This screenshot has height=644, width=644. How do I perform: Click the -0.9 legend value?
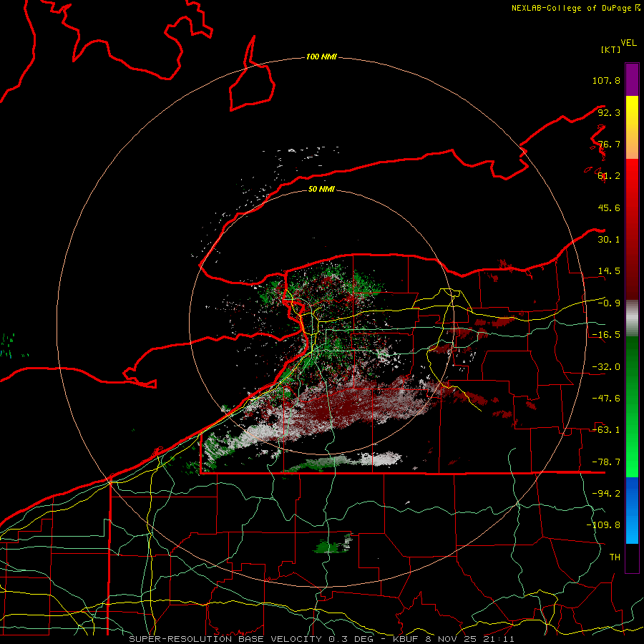[x=609, y=303]
